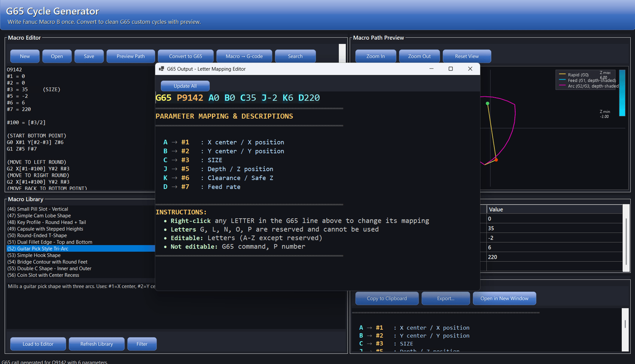635x364 pixels.
Task: Click the New macro button
Action: coord(25,56)
